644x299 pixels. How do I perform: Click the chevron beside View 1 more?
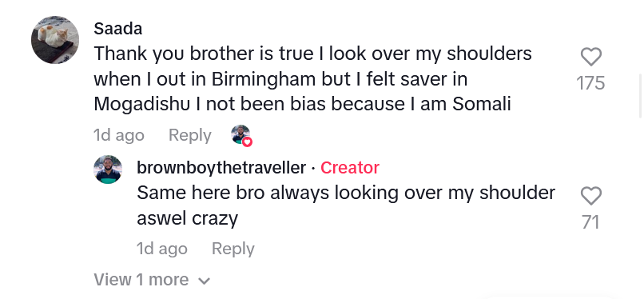click(204, 281)
